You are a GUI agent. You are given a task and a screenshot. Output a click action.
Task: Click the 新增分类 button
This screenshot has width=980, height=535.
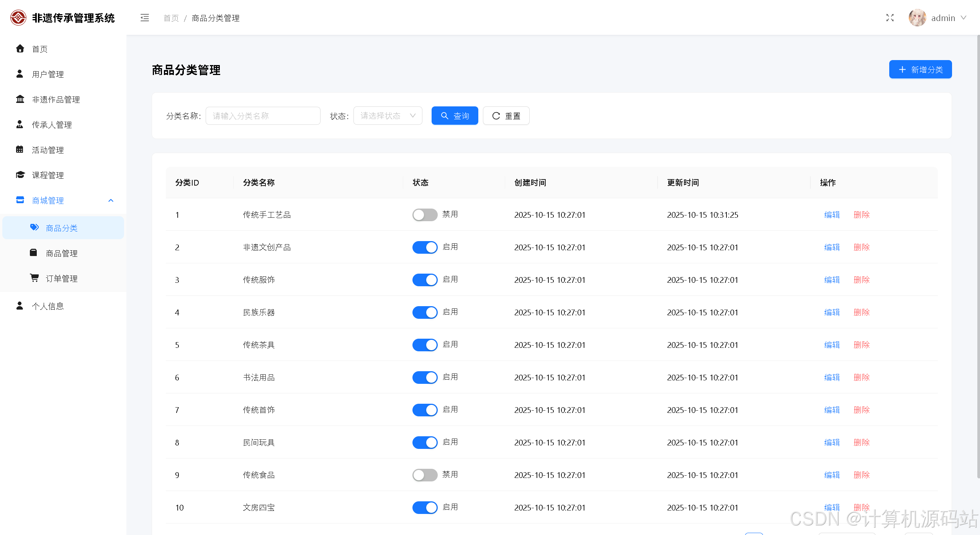coord(920,69)
